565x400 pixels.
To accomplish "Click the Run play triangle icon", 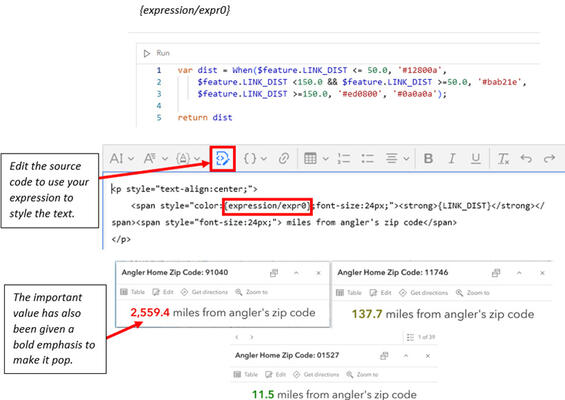I will pos(147,53).
